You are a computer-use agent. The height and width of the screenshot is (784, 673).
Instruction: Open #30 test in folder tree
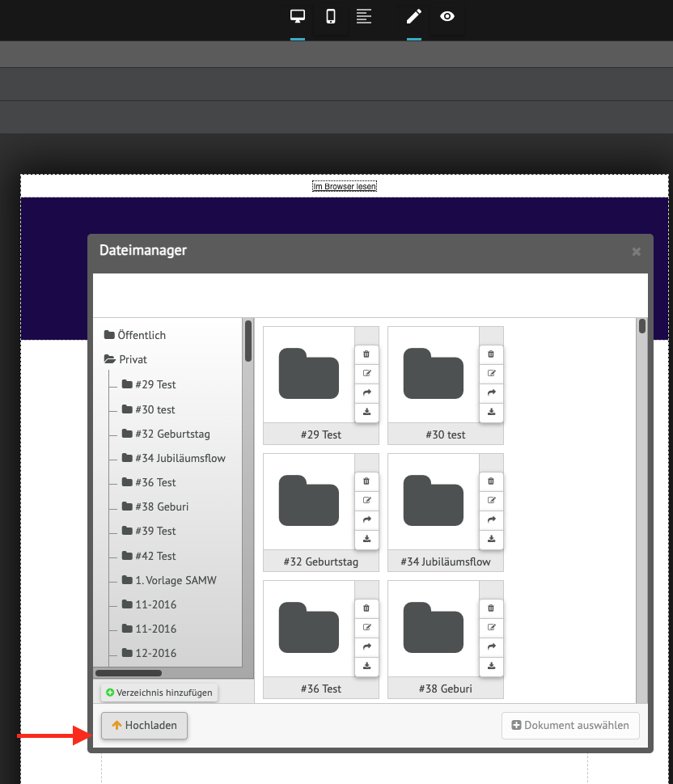click(149, 409)
